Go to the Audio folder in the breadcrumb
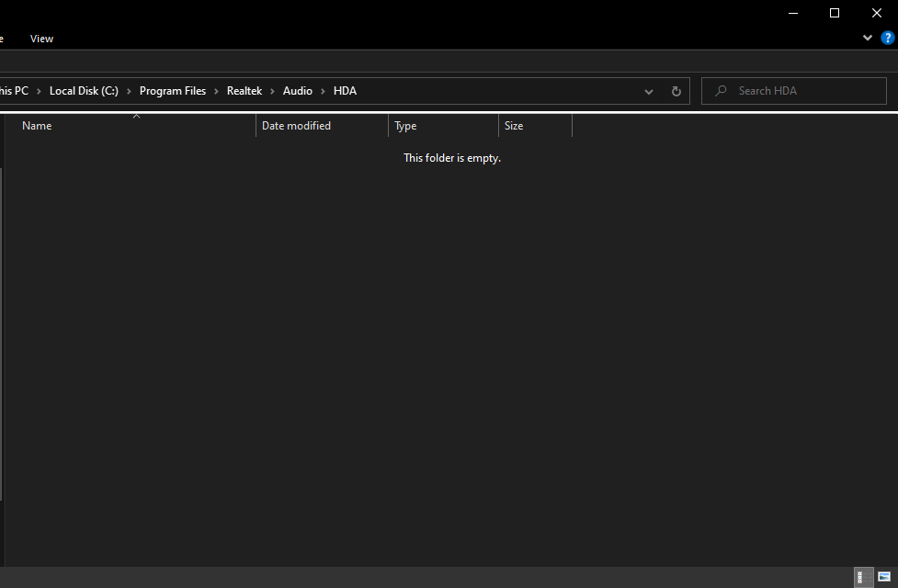Screen dimensions: 898x588 click(x=297, y=91)
